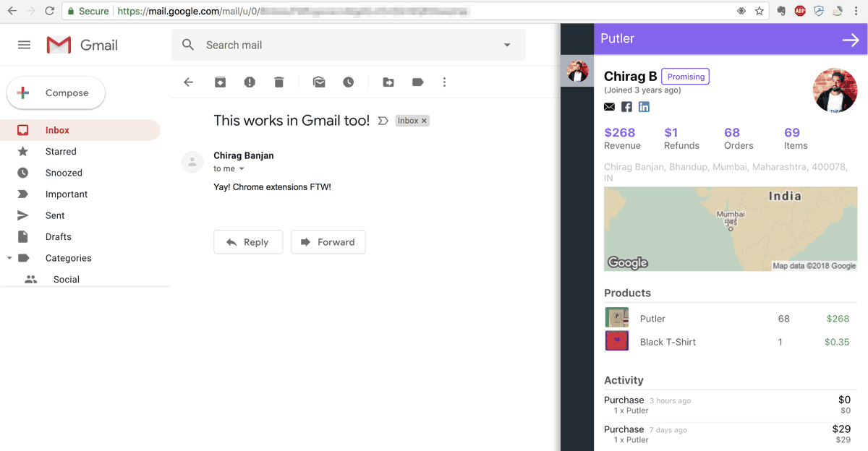Move the email to another folder
868x451 pixels.
click(388, 82)
